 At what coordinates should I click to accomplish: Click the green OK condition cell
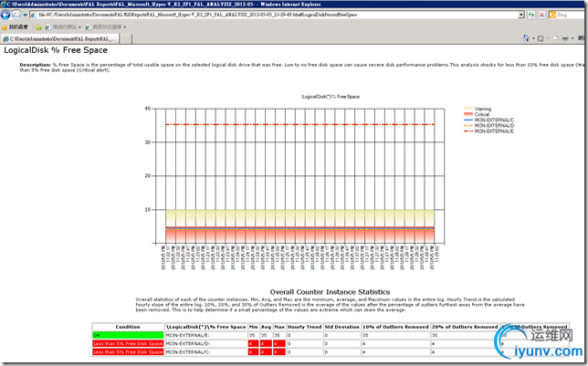(128, 336)
